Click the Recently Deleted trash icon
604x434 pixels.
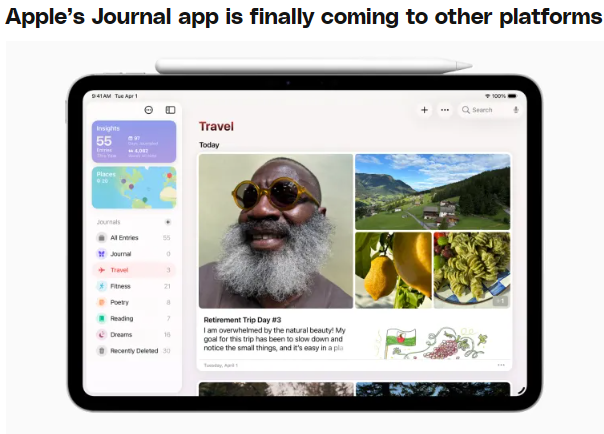pos(101,351)
